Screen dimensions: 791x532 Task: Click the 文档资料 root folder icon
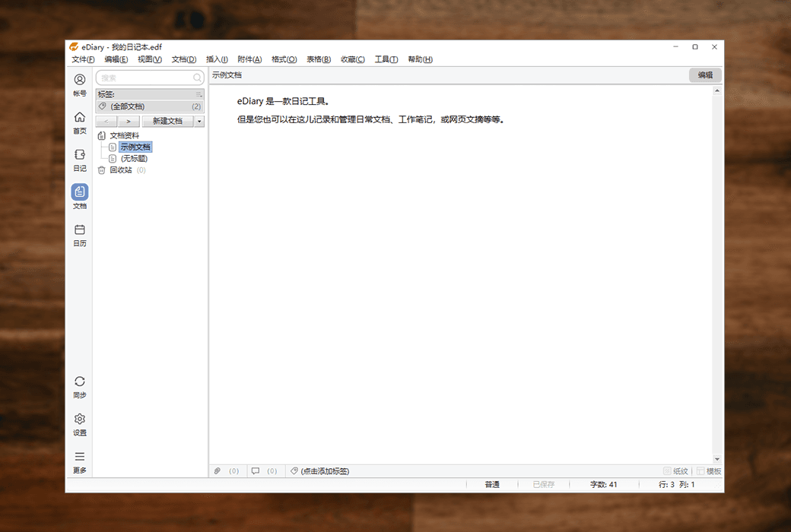click(101, 135)
